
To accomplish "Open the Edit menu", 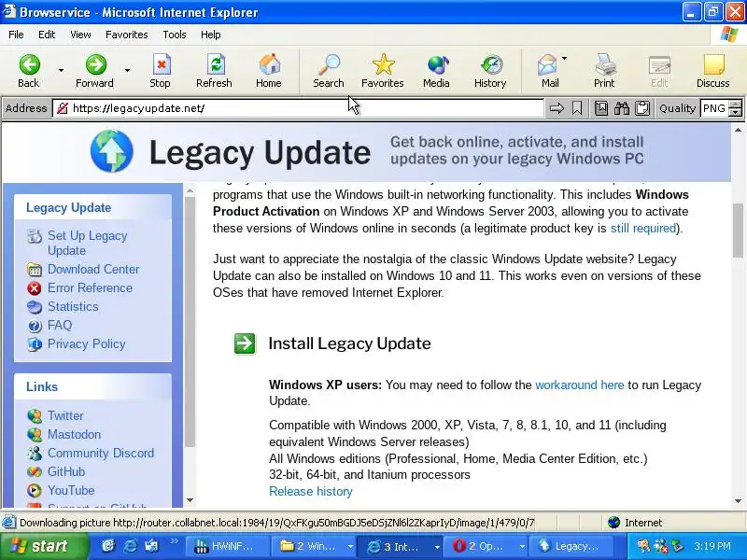I will (x=47, y=35).
